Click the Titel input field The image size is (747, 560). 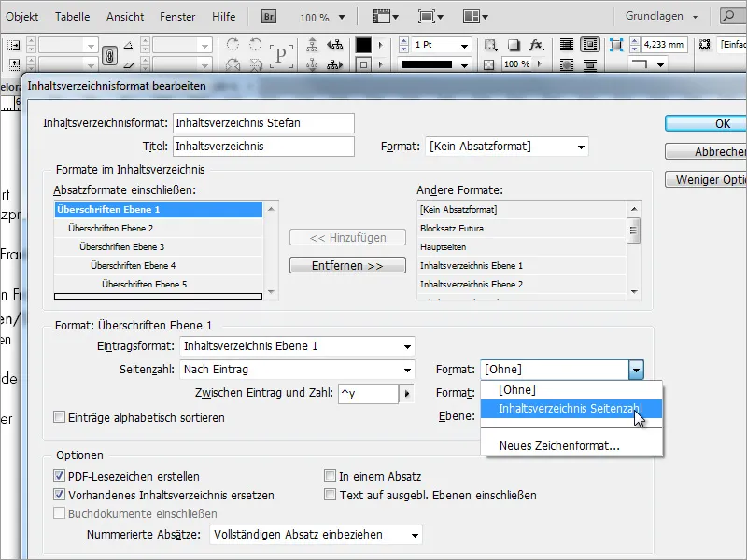pyautogui.click(x=263, y=147)
